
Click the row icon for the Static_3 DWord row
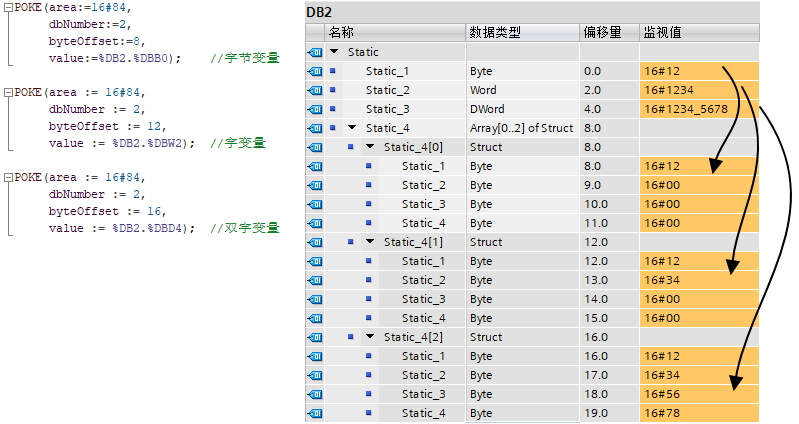(314, 109)
